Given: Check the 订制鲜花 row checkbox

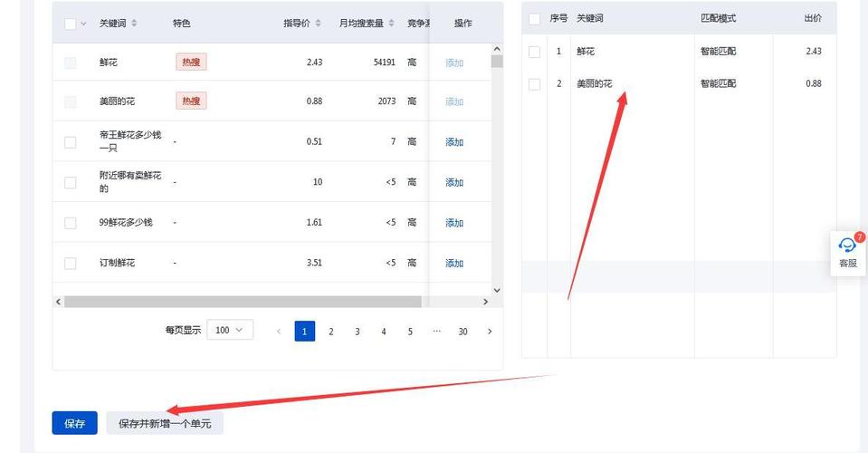Looking at the screenshot, I should [71, 264].
